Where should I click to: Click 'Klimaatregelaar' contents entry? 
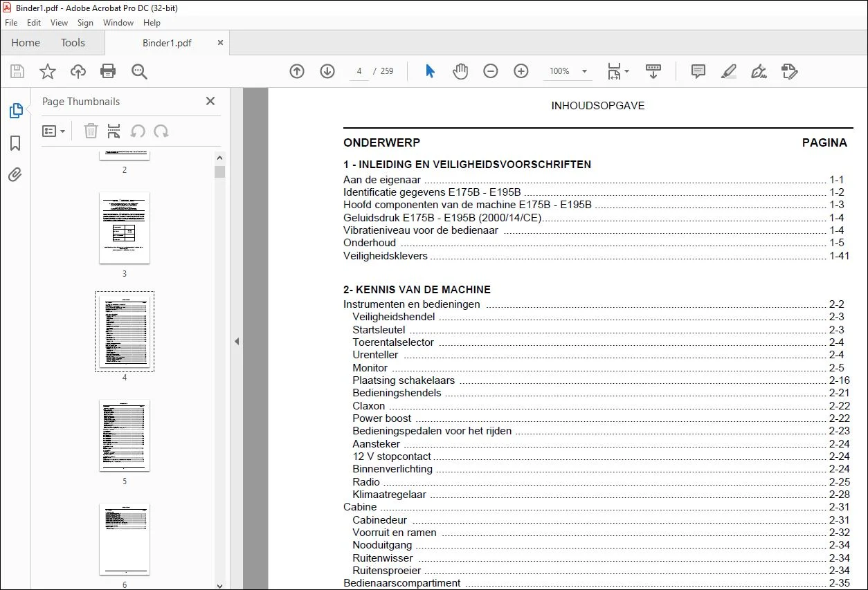click(x=390, y=495)
